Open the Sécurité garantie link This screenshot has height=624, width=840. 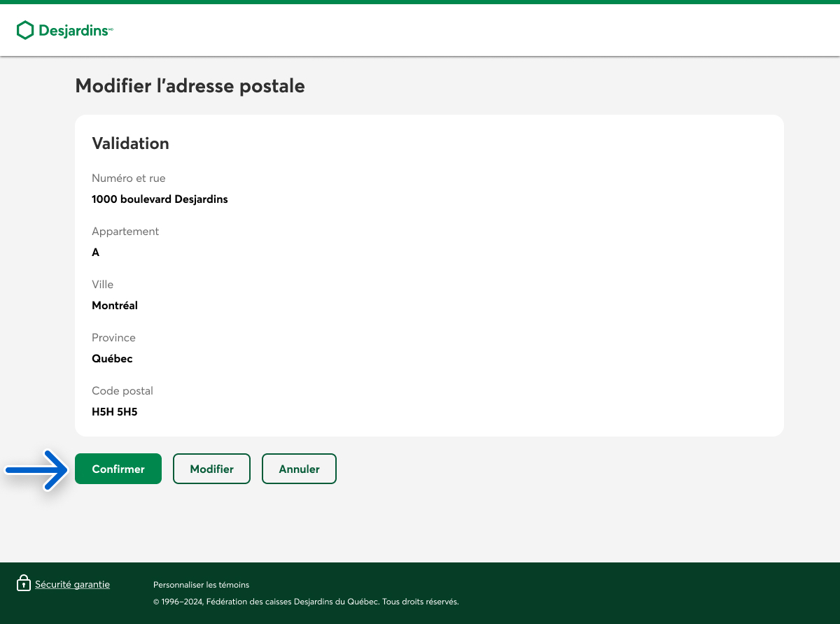click(72, 584)
